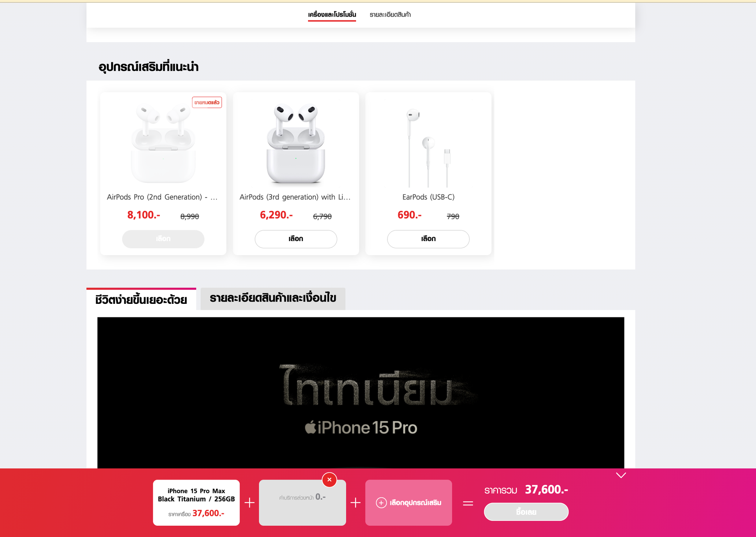Click the AirPods Pro (2nd Generation) title

[162, 197]
